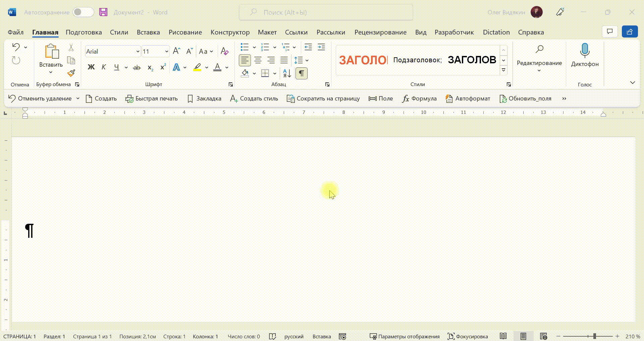Save the document with the diskette icon
Screen dimensions: 644x341
click(x=103, y=12)
